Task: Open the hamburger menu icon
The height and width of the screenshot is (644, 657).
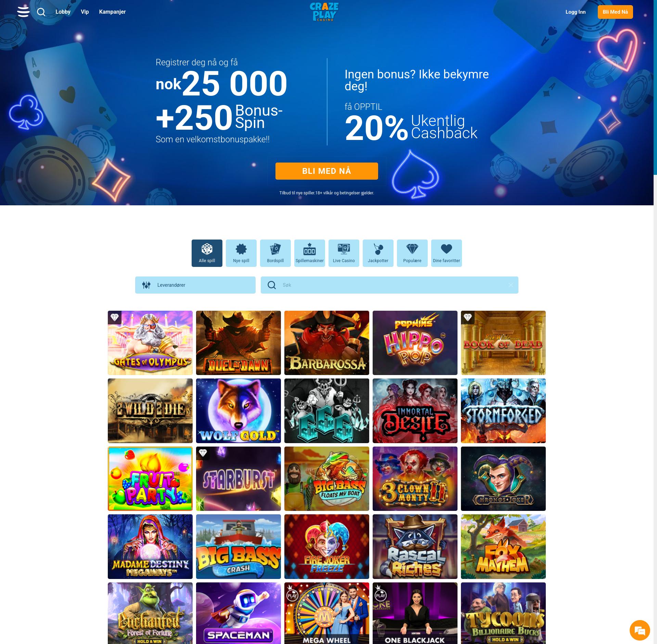Action: click(23, 12)
